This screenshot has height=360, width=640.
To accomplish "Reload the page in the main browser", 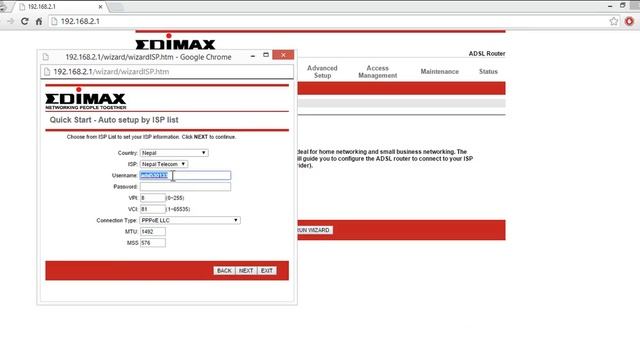I will (24, 21).
